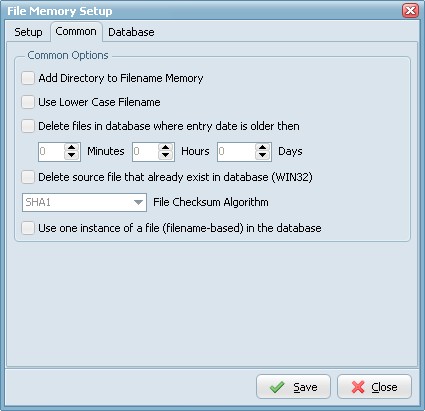Enable Add Directory to Filename Memory

click(28, 78)
